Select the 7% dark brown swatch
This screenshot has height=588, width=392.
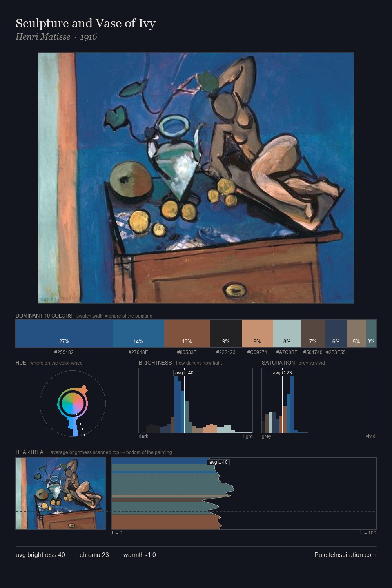coord(313,334)
